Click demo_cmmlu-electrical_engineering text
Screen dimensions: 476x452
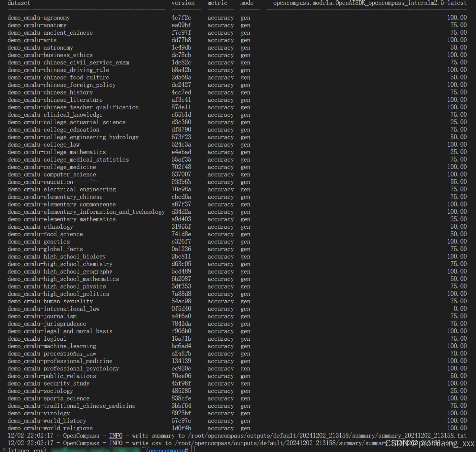pyautogui.click(x=62, y=189)
